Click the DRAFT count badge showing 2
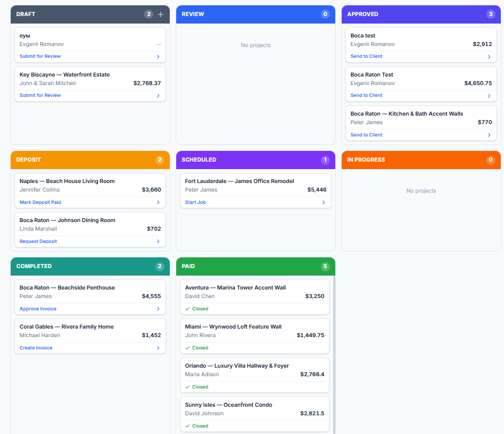Viewport: 504px width, 434px height. pyautogui.click(x=149, y=14)
